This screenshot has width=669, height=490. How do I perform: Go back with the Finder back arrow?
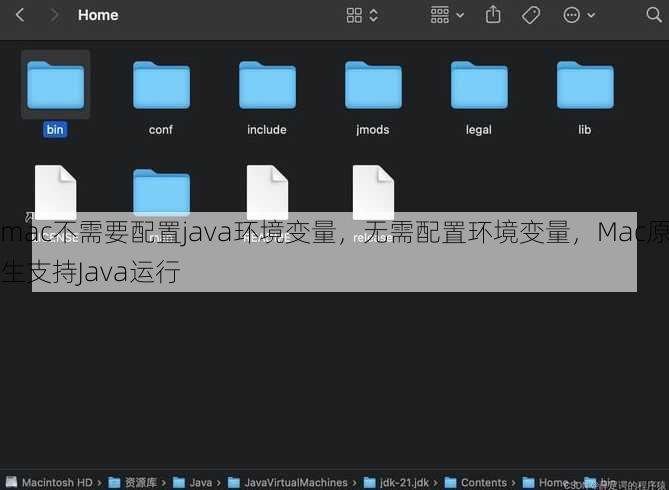pos(20,15)
